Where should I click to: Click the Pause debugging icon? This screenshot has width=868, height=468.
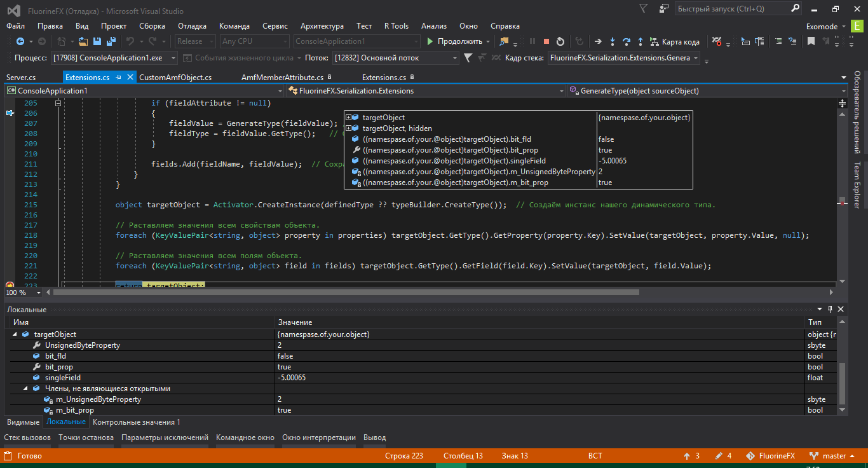pyautogui.click(x=532, y=41)
